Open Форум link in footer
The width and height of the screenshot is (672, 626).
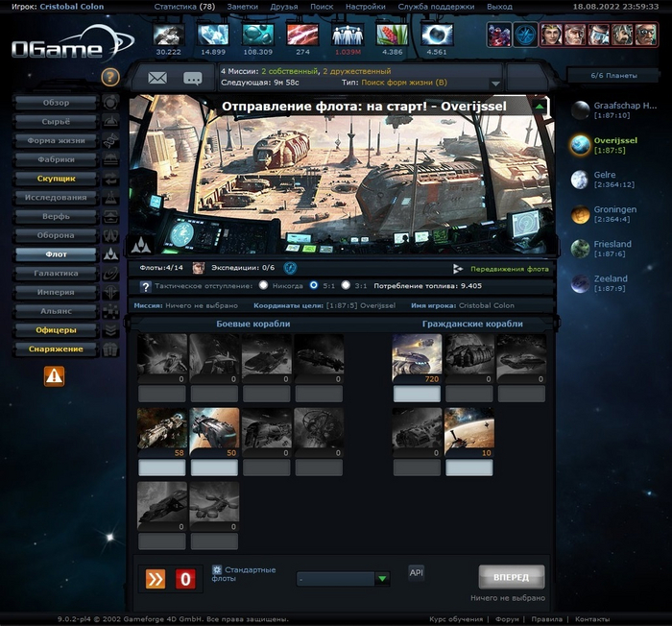(507, 619)
